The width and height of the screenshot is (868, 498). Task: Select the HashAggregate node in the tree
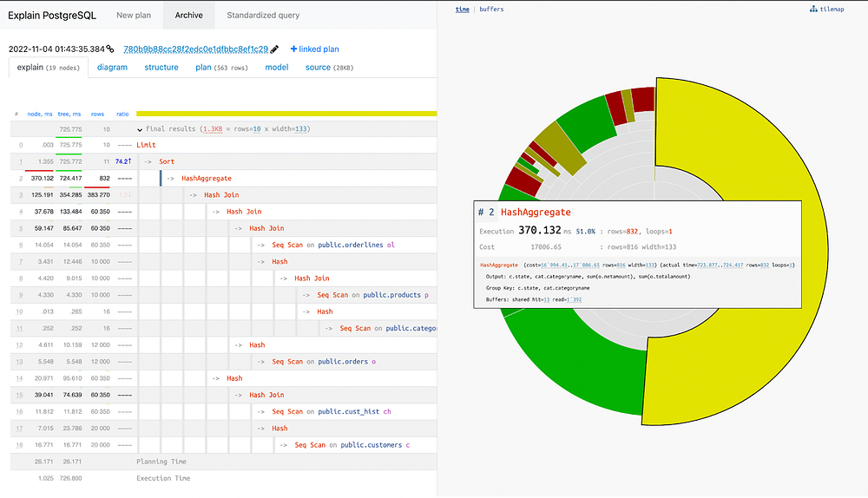point(207,178)
